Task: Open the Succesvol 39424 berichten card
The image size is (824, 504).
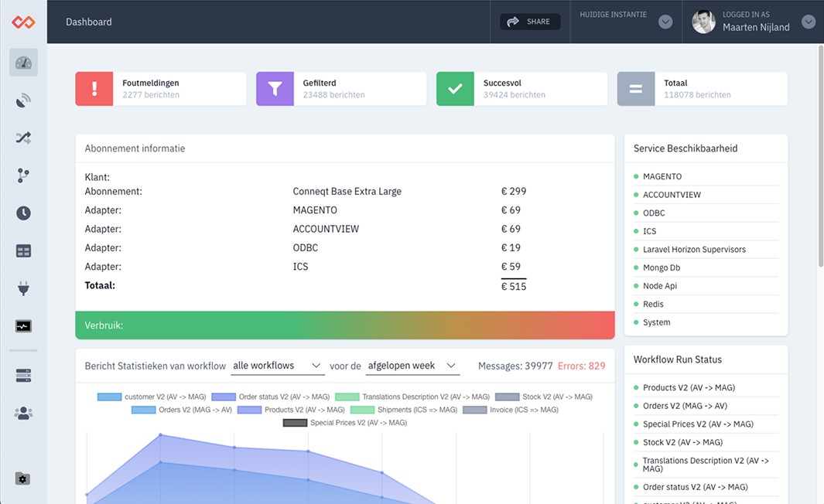Action: [x=521, y=89]
